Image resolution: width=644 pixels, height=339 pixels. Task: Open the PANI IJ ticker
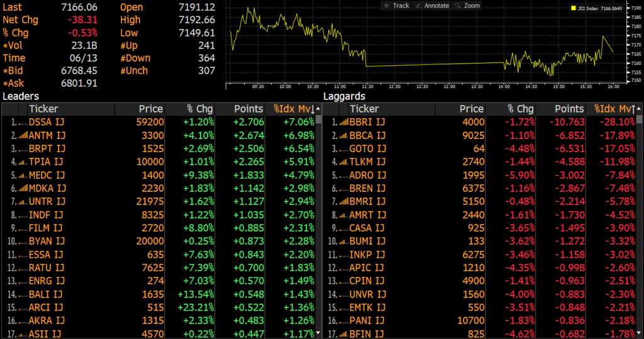(367, 321)
